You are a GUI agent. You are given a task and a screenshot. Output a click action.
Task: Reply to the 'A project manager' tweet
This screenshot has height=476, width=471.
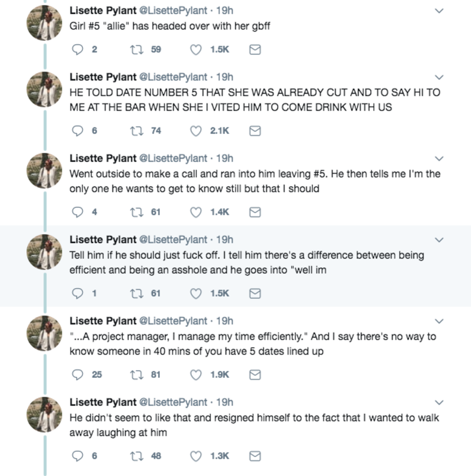pyautogui.click(x=77, y=375)
